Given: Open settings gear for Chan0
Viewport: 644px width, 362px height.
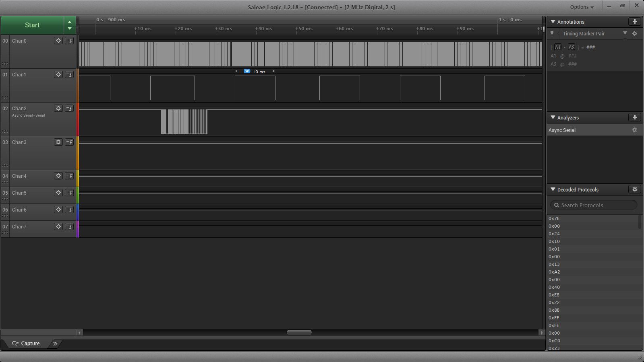Looking at the screenshot, I should coord(58,41).
